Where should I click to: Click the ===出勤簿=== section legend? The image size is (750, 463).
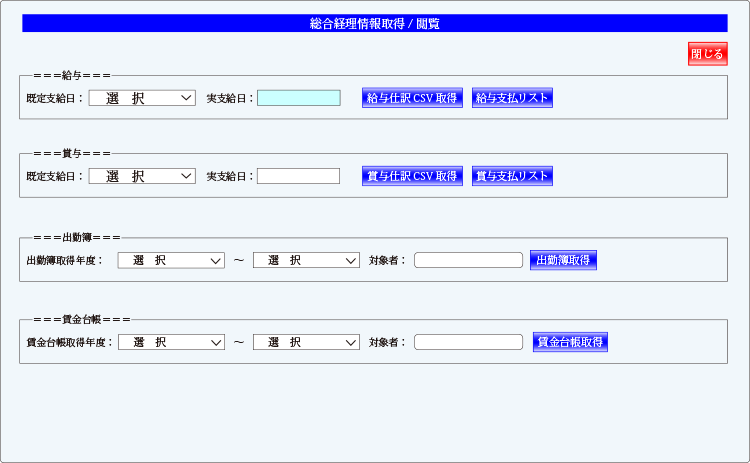point(77,238)
